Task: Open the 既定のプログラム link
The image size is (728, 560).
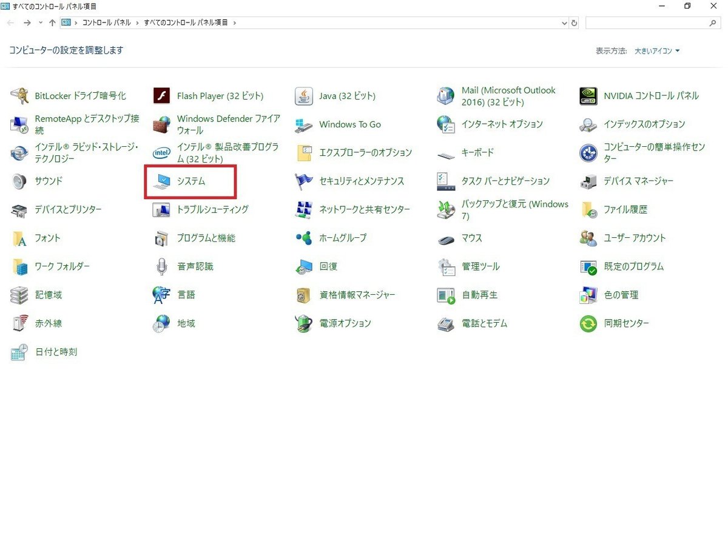Action: (633, 267)
